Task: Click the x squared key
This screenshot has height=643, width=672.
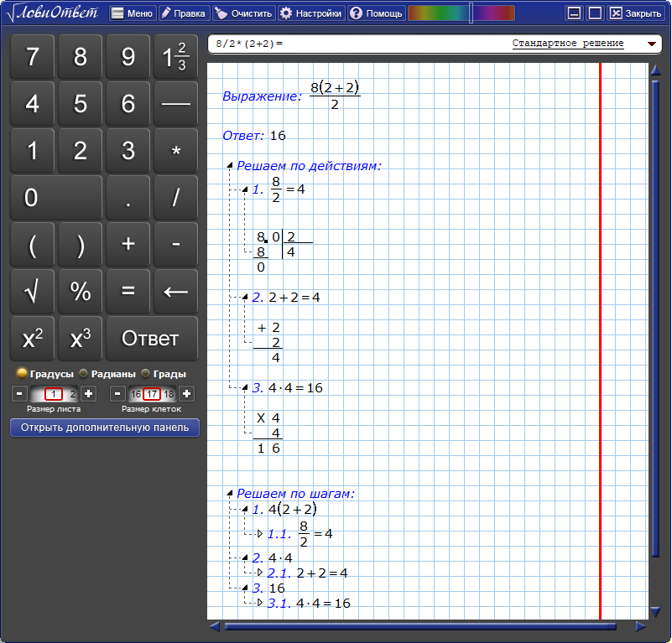Action: point(33,338)
